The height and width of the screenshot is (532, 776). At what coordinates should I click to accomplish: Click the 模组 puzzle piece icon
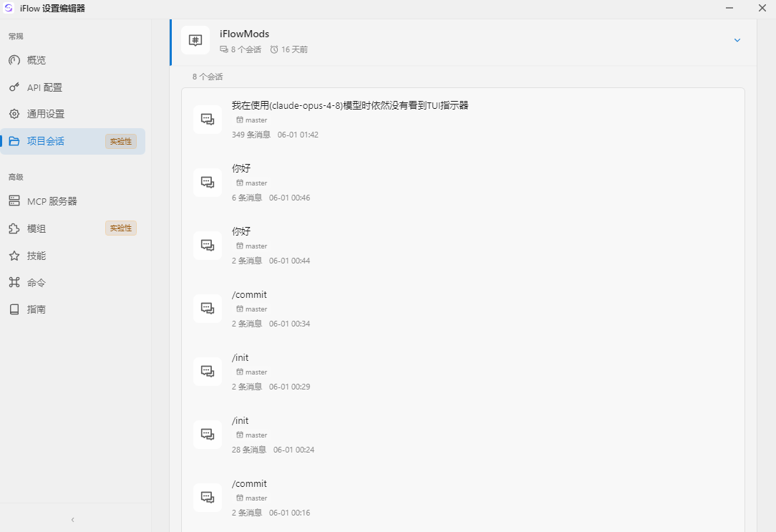(x=14, y=228)
